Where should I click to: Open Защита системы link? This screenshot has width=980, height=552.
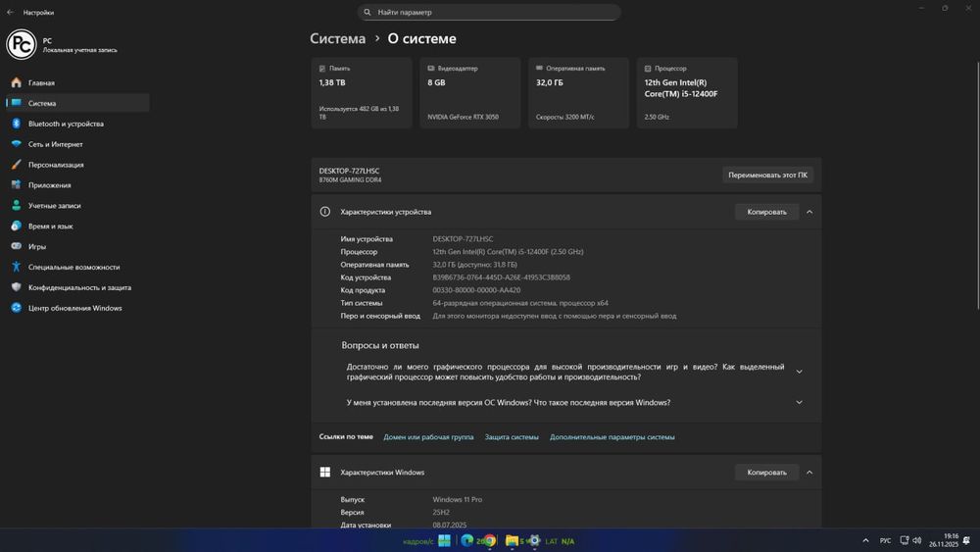click(512, 437)
